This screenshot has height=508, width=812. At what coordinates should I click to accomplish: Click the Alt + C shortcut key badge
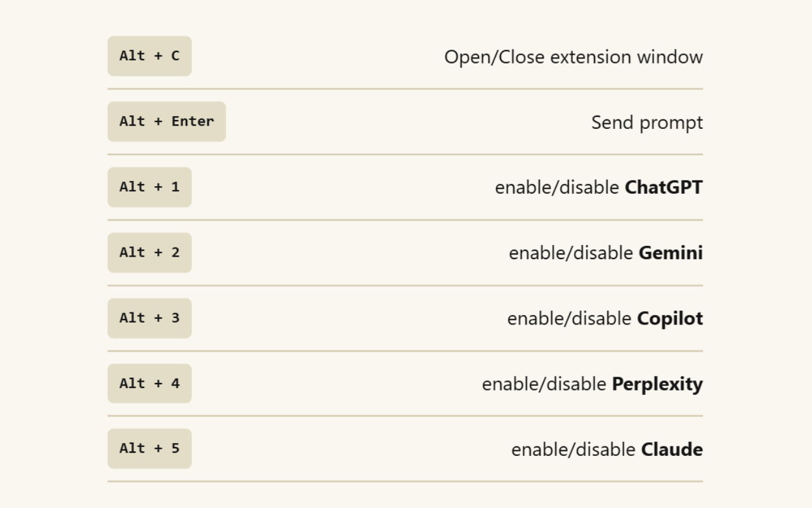[x=149, y=56]
